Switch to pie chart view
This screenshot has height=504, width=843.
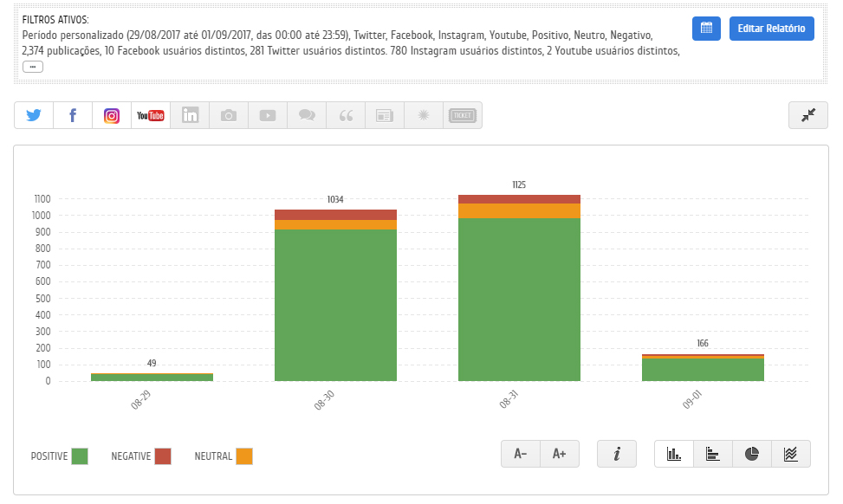pos(752,454)
